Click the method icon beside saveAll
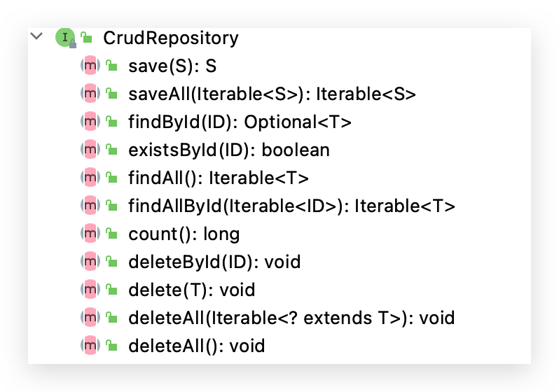The image size is (559, 392). tap(91, 94)
